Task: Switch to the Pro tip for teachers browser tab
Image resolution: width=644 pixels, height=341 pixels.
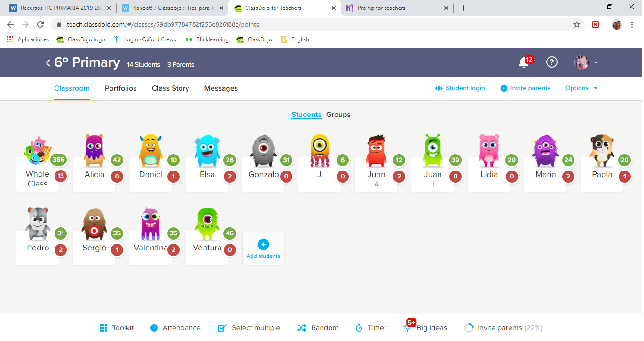Action: tap(398, 8)
